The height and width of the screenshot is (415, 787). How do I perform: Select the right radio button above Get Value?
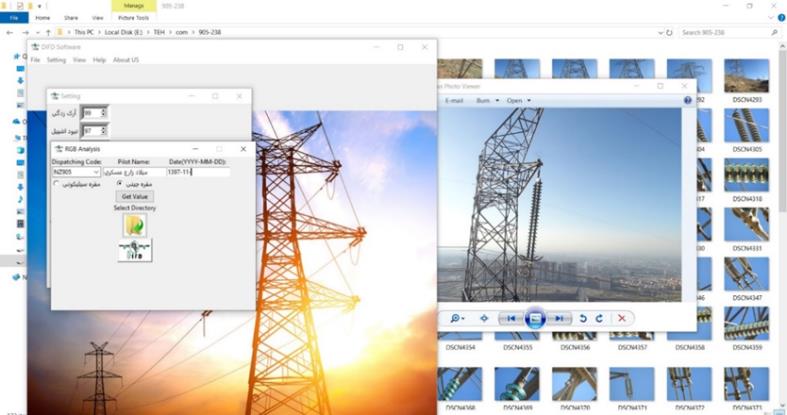(x=120, y=184)
